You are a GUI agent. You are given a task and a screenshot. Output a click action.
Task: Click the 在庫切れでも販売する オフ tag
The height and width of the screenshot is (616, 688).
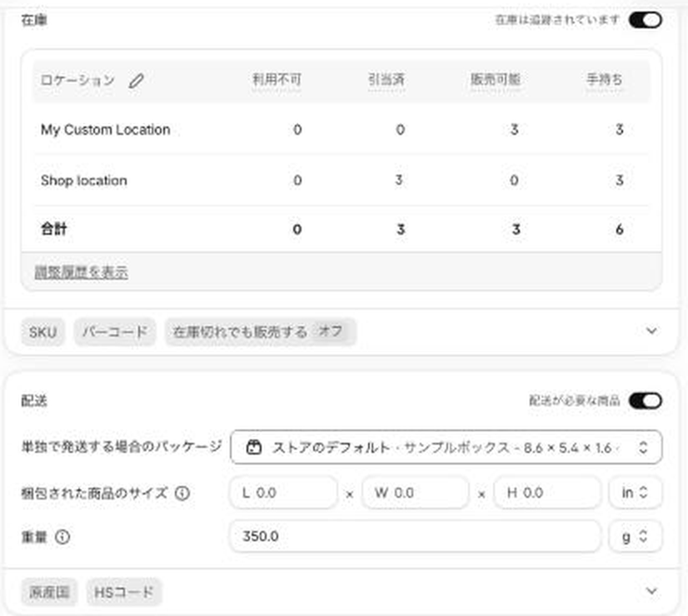click(261, 332)
